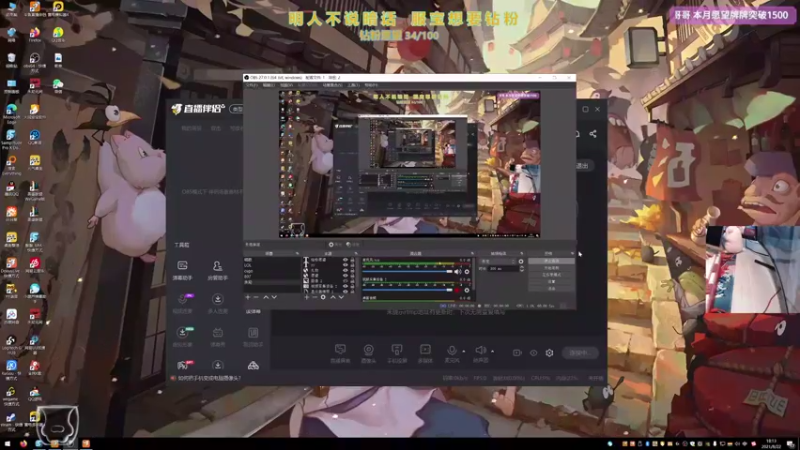The height and width of the screenshot is (450, 800).
Task: Open the second OBS menu 编辑
Action: (x=269, y=85)
